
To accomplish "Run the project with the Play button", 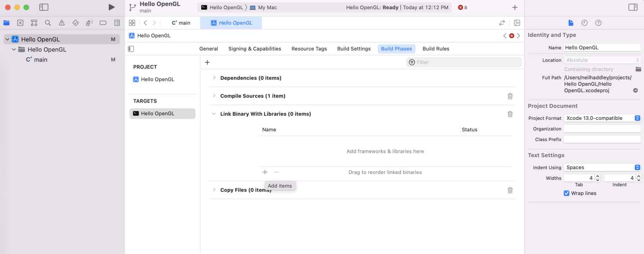I will 111,7.
